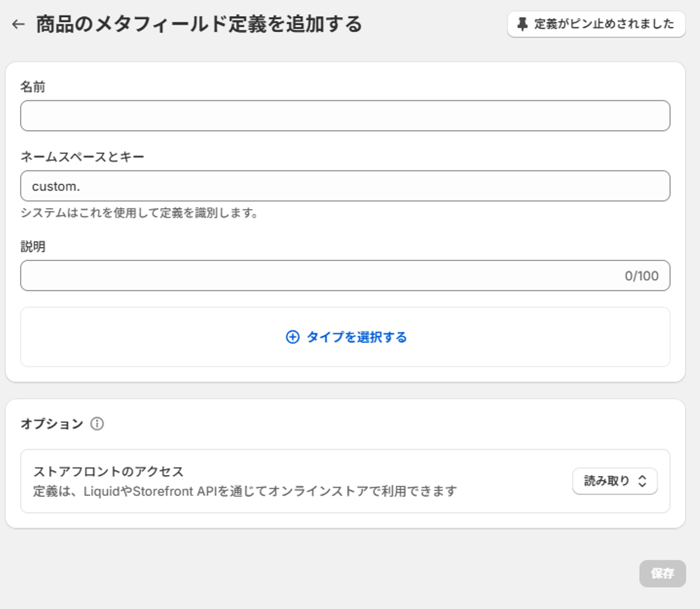This screenshot has width=700, height=609.
Task: Click the 説明 field label
Action: 33,247
